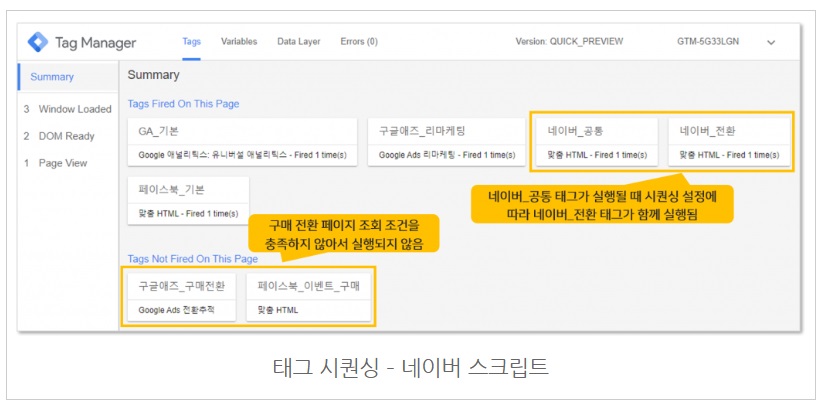Open the 구글애즈_리마케팅 tag card

[x=446, y=142]
